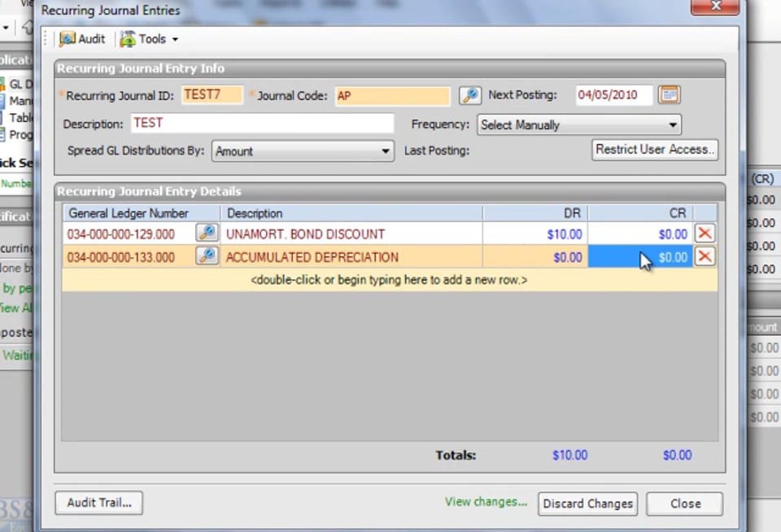Click the Recurring Journal ID field
The height and width of the screenshot is (532, 781).
point(212,94)
